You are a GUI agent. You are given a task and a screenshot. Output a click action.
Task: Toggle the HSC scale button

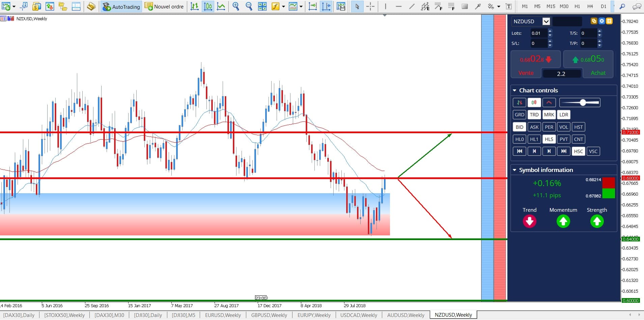578,151
